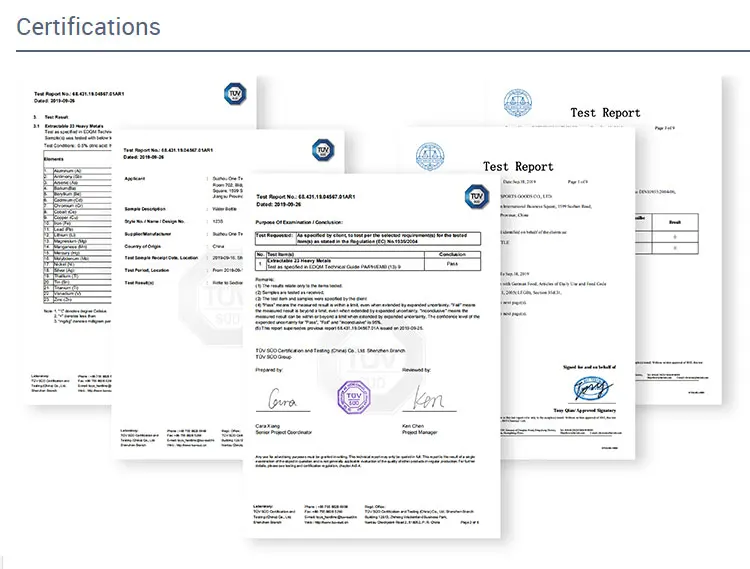Click 'Purpose Of Examination / Conclusion:' heading
The image size is (750, 569).
[299, 222]
